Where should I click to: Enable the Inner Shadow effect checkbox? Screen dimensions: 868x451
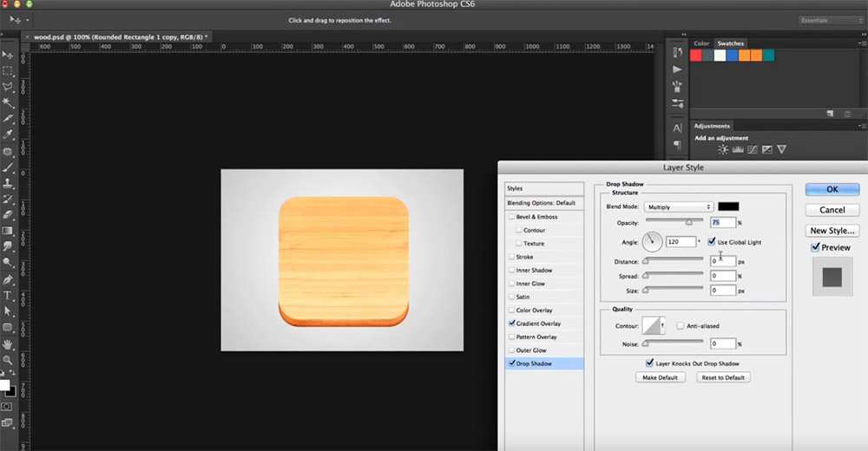511,271
